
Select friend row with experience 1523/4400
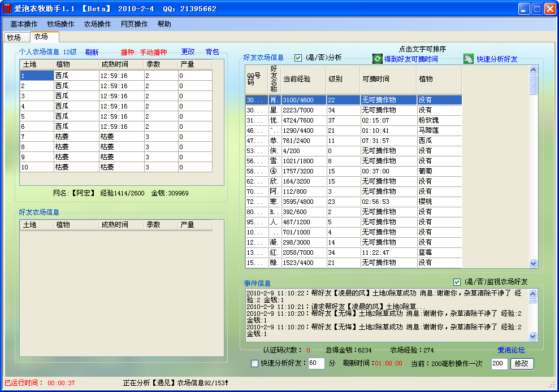coord(354,263)
